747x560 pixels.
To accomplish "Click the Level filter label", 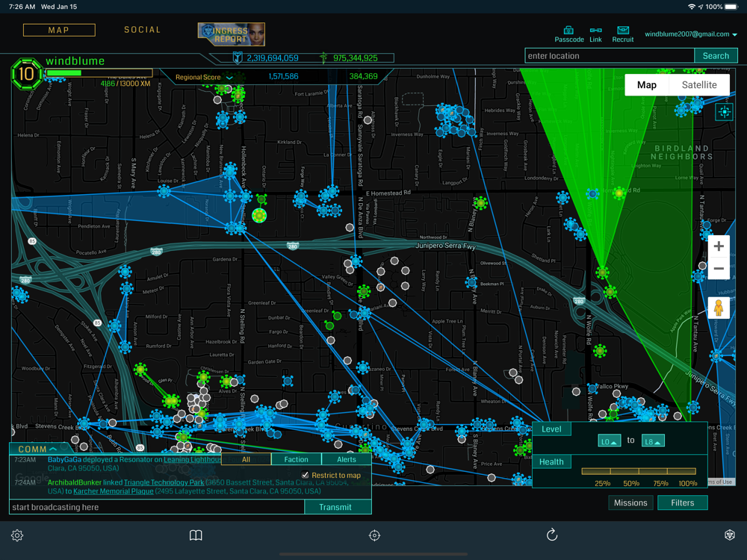I will click(x=551, y=429).
